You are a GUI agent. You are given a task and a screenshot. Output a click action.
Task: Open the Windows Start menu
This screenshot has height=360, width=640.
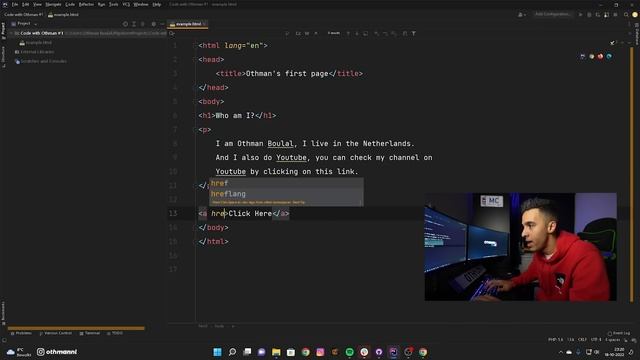coord(218,352)
